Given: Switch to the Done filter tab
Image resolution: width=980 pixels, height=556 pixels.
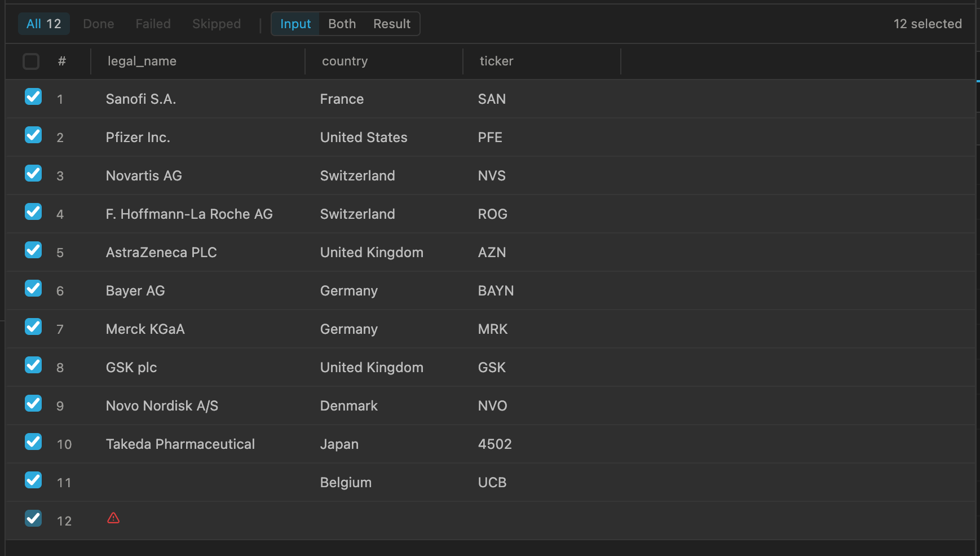Looking at the screenshot, I should point(99,24).
